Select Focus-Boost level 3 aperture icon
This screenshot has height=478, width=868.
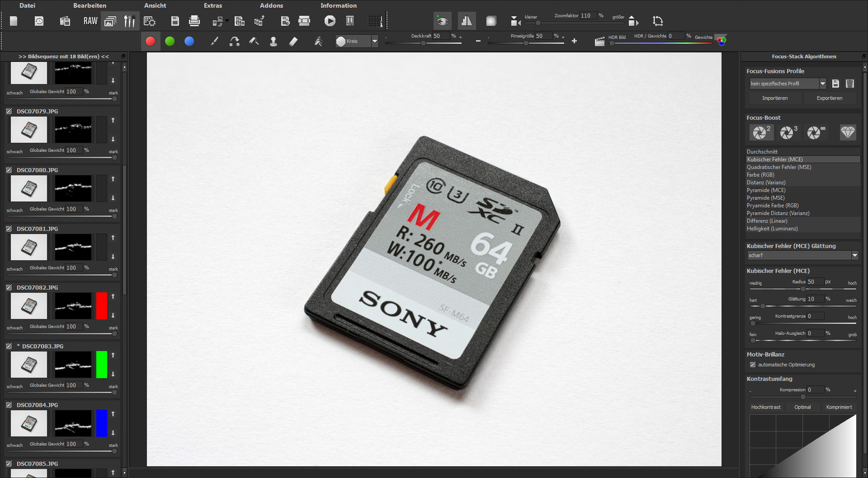(788, 132)
